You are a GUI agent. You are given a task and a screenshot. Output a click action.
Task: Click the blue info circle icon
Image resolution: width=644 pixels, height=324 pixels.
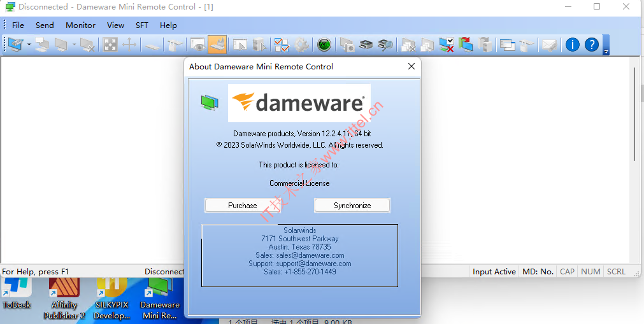[x=573, y=45]
